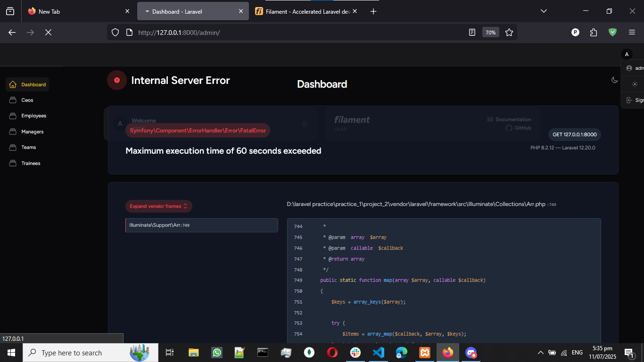Toggle dark mode moon icon
This screenshot has height=362, width=644.
click(614, 80)
